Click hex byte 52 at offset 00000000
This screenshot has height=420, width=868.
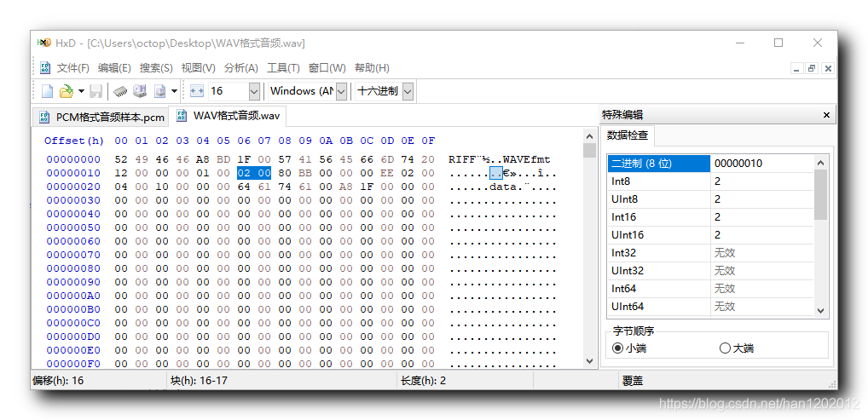(x=121, y=159)
